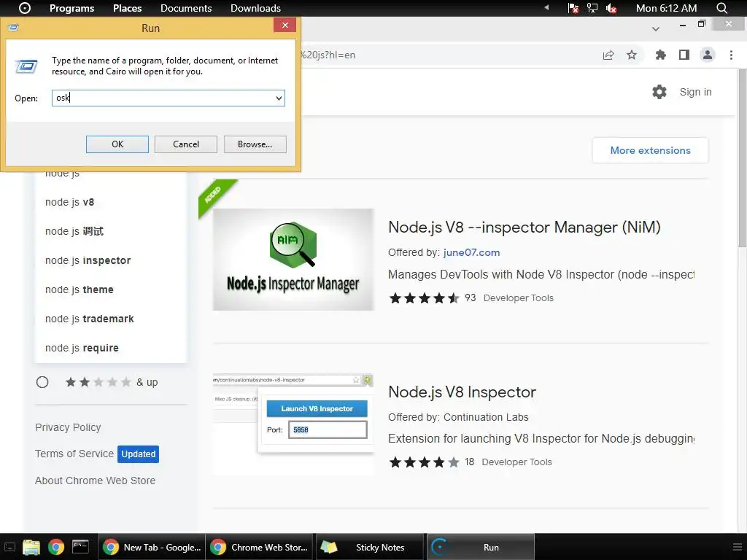Click Chrome tab search chevron
Viewport: 747px width, 560px height.
point(656,29)
